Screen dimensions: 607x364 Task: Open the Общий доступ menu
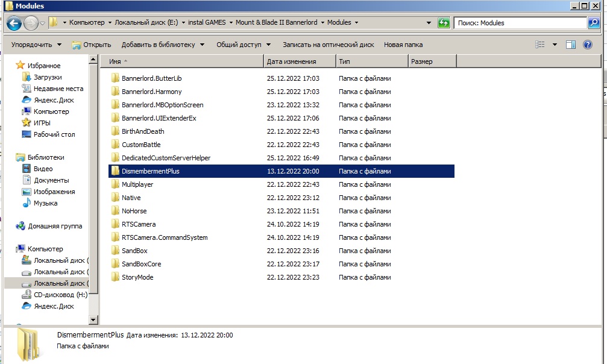point(244,45)
